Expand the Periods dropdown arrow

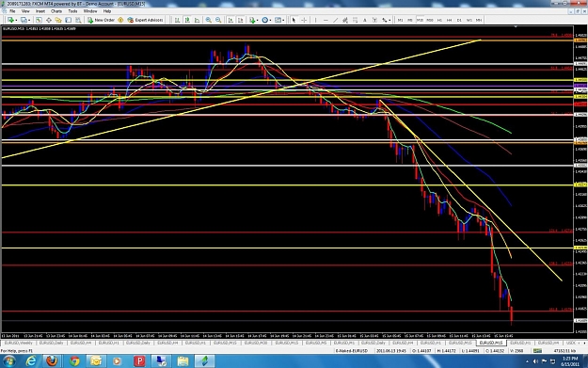coord(271,21)
